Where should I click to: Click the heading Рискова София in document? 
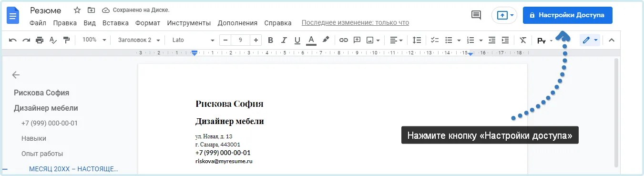pyautogui.click(x=229, y=104)
